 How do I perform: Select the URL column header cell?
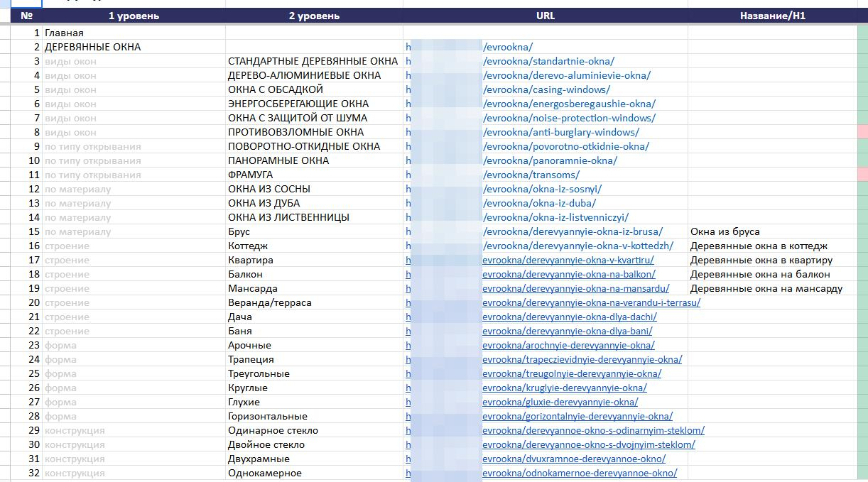pyautogui.click(x=546, y=16)
